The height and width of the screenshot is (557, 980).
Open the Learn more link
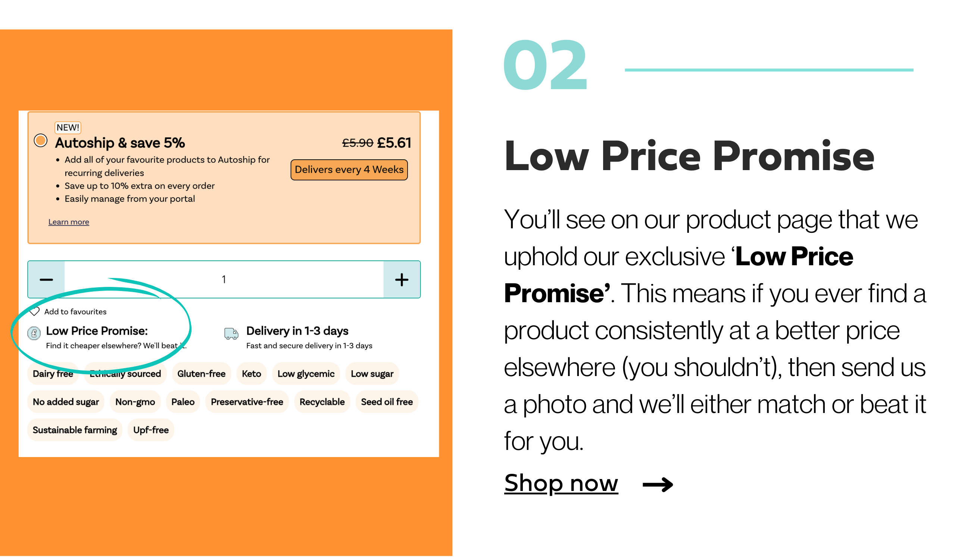(x=69, y=222)
